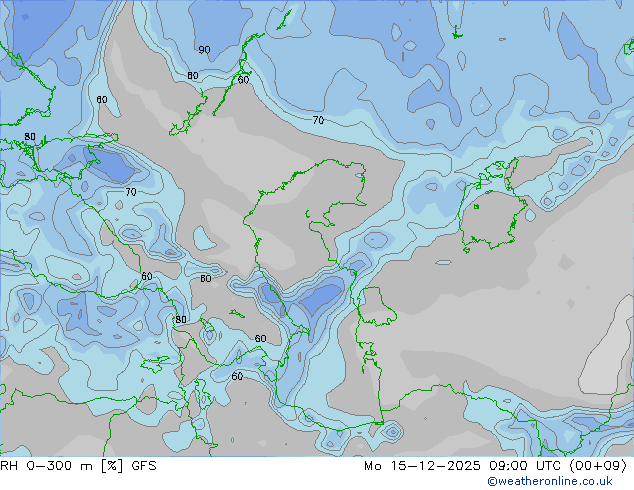Select the 'RH 0-300 m [%] GFS' title text
634x490 pixels.
[x=78, y=466]
